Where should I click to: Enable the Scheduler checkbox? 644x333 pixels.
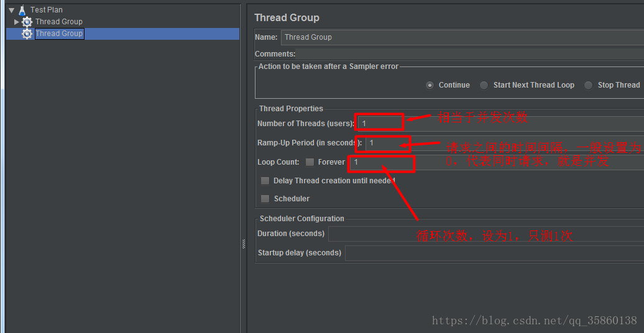coord(265,199)
